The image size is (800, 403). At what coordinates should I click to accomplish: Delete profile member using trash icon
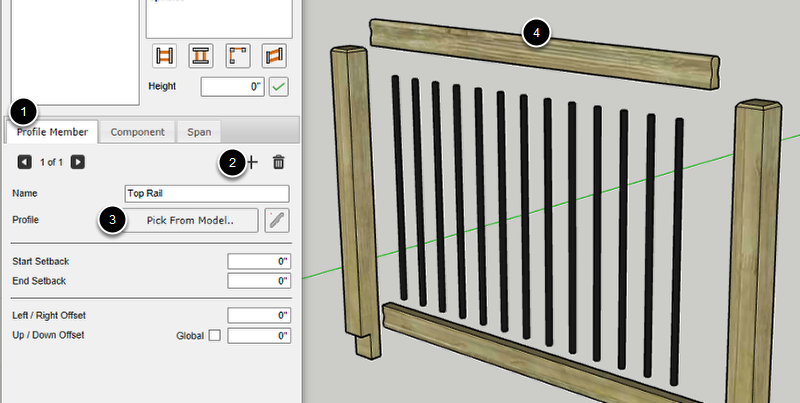point(279,162)
